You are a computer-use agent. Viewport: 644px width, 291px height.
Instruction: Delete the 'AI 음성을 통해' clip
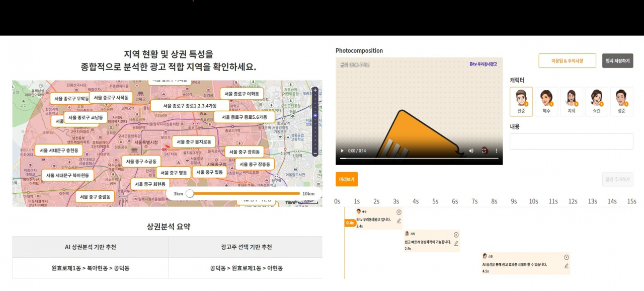[567, 257]
